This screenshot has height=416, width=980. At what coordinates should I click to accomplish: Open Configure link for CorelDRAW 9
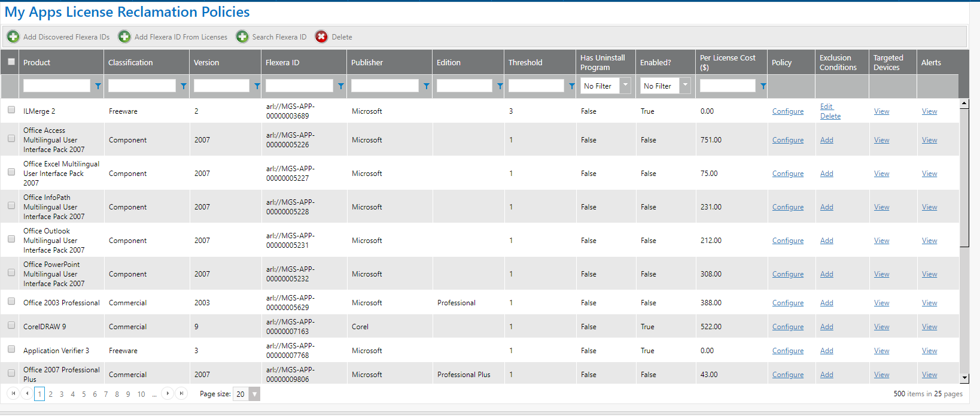pos(787,327)
